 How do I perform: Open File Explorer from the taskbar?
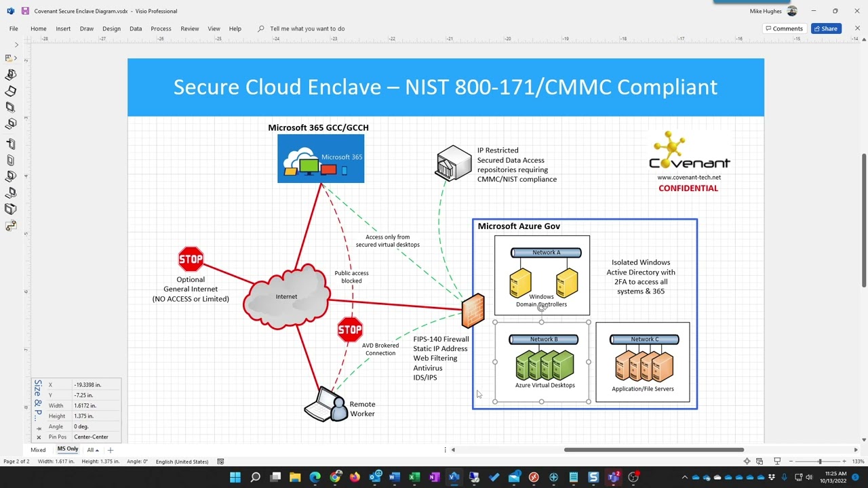click(x=295, y=477)
